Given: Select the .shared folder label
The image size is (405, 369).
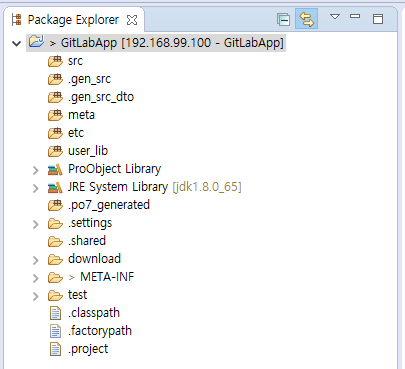Looking at the screenshot, I should 87,241.
